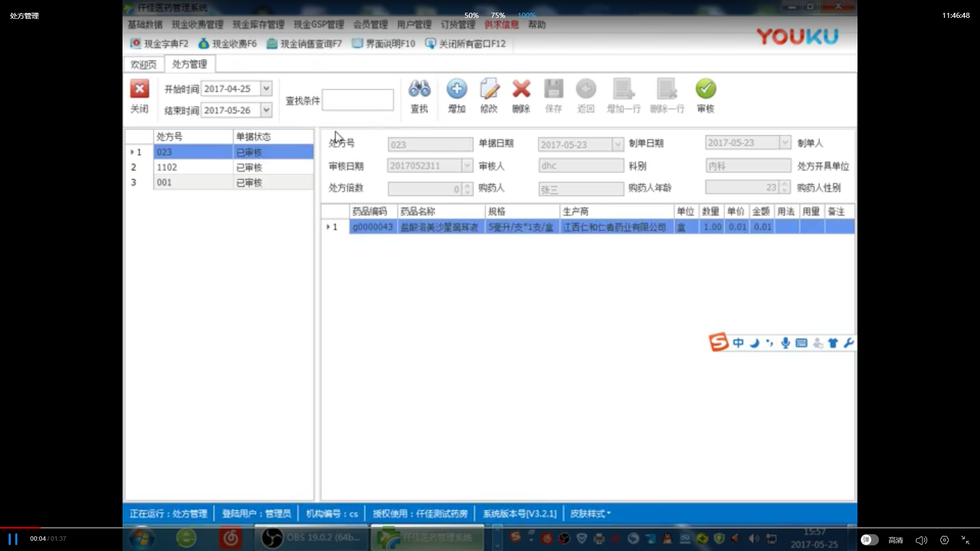This screenshot has height=551, width=980.
Task: Click the 查找 binoculars search icon
Action: [419, 89]
